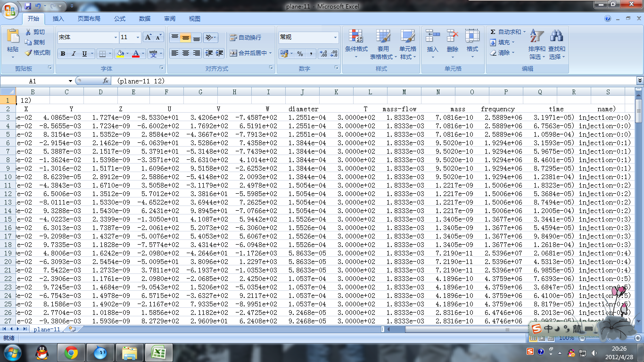
Task: Open Conditional Formatting (条件格式)
Action: 356,42
